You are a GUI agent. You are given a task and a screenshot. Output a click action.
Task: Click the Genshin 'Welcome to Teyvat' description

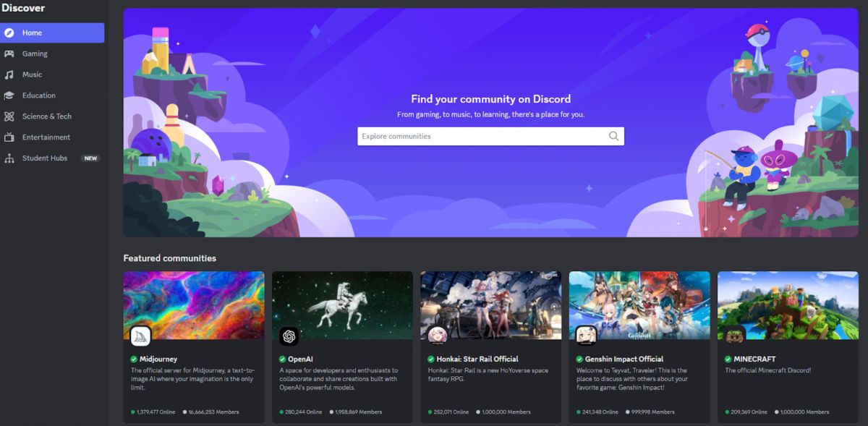[x=632, y=378]
